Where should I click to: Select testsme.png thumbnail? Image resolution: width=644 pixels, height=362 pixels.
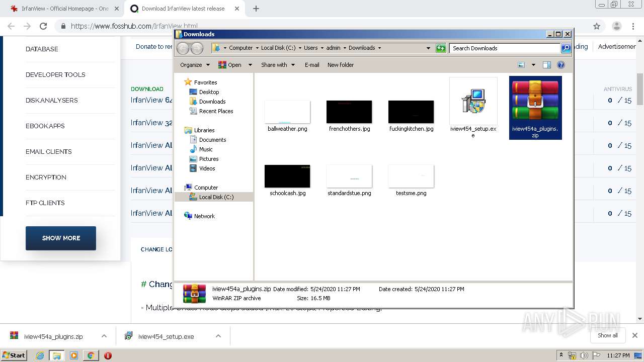coord(411,176)
